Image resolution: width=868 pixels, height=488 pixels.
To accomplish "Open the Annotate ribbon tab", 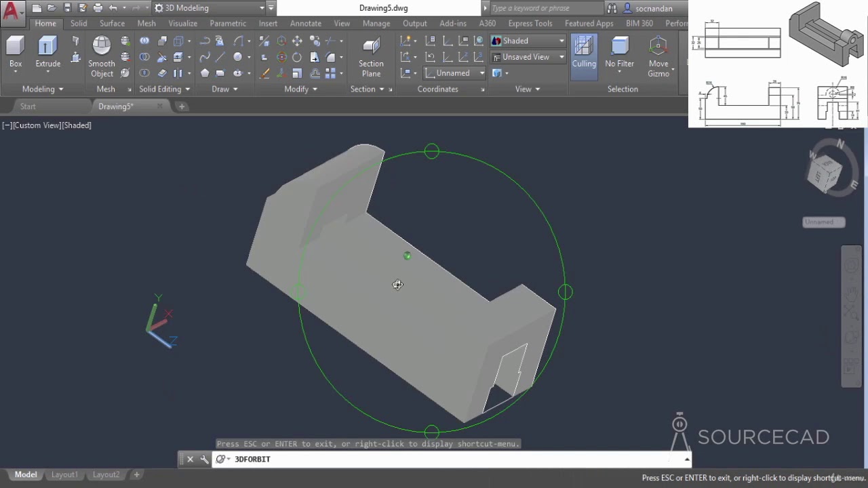I will coord(306,23).
